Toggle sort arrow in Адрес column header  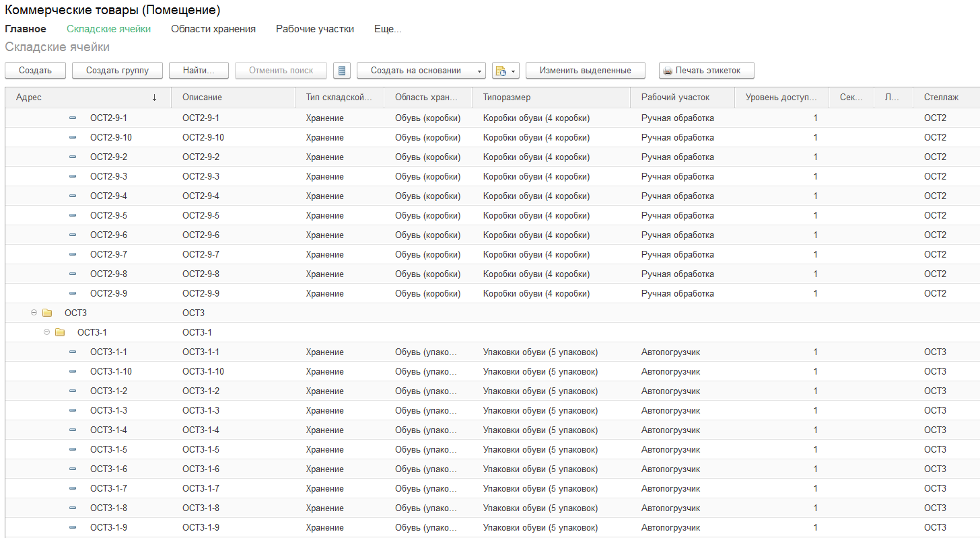154,98
